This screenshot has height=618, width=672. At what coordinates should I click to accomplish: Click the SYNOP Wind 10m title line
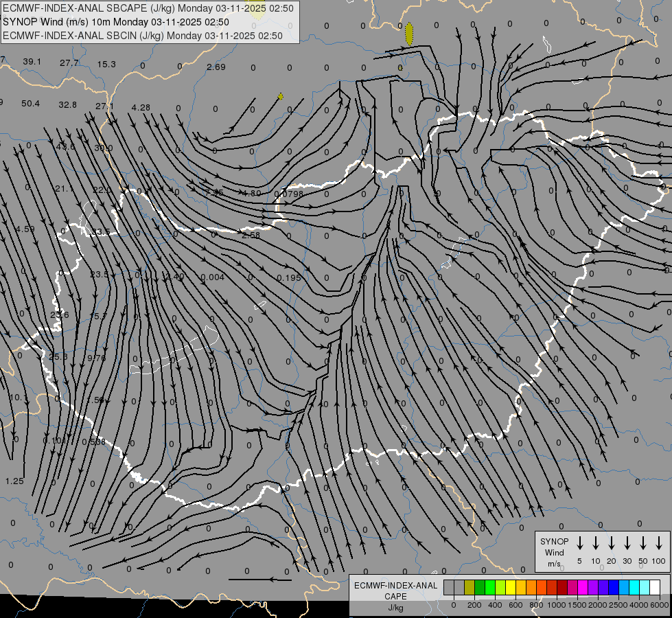click(116, 22)
